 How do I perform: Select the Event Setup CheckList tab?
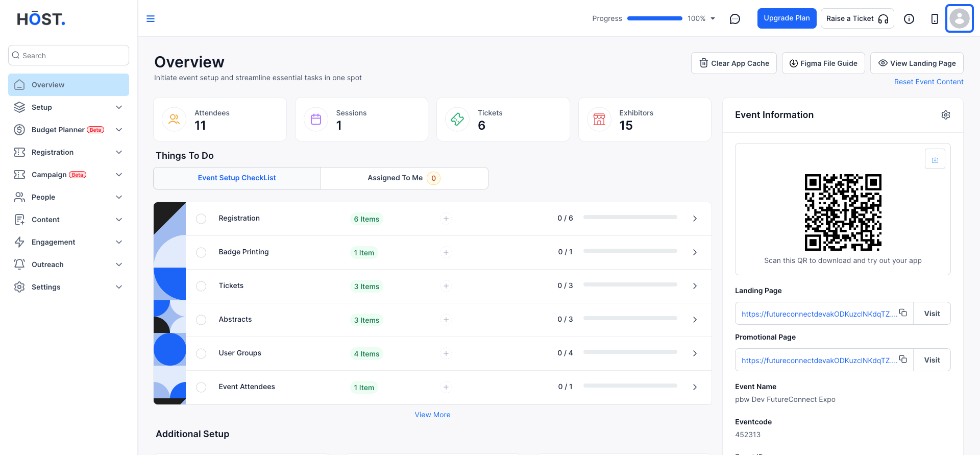click(x=237, y=178)
